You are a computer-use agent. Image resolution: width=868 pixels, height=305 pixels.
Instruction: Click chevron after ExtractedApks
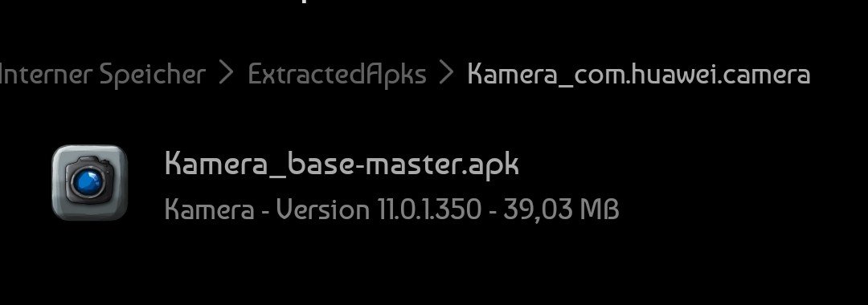pos(447,74)
